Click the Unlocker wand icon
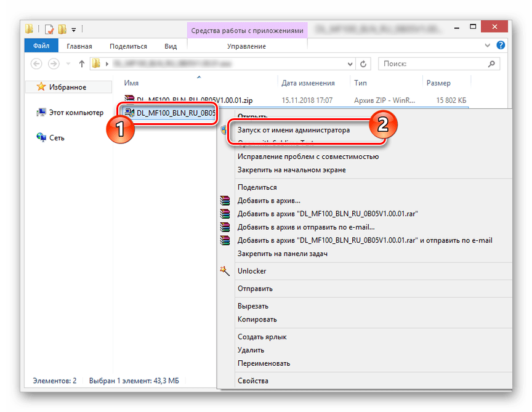532x412 pixels. (225, 270)
